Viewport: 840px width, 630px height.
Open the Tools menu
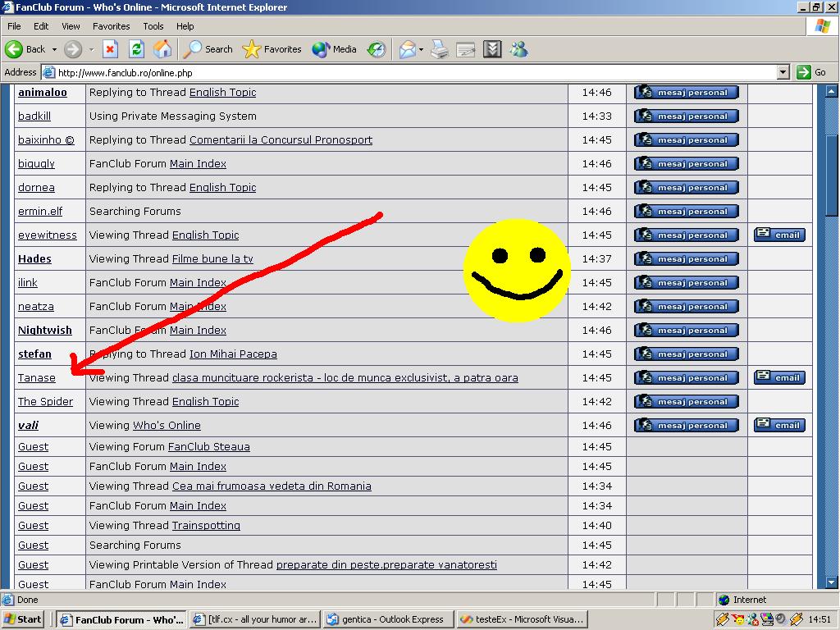[153, 26]
